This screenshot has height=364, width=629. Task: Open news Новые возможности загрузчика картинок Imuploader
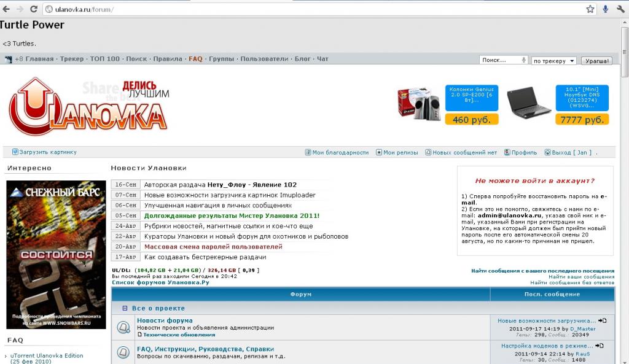click(230, 195)
